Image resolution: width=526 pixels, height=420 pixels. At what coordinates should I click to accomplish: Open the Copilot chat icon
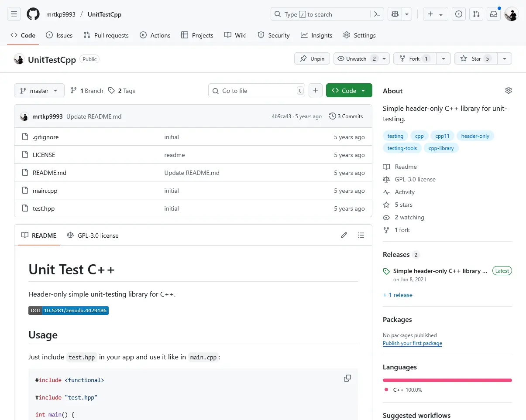(395, 14)
